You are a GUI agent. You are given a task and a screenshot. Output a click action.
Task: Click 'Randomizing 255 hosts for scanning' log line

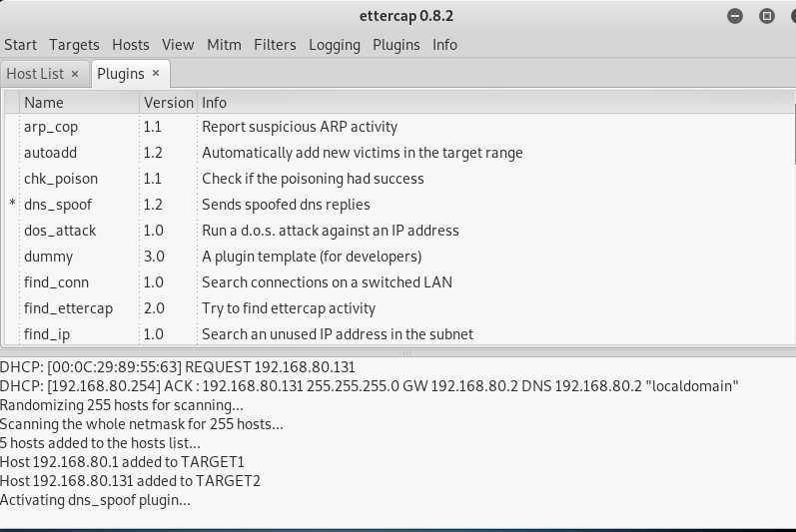pyautogui.click(x=121, y=405)
